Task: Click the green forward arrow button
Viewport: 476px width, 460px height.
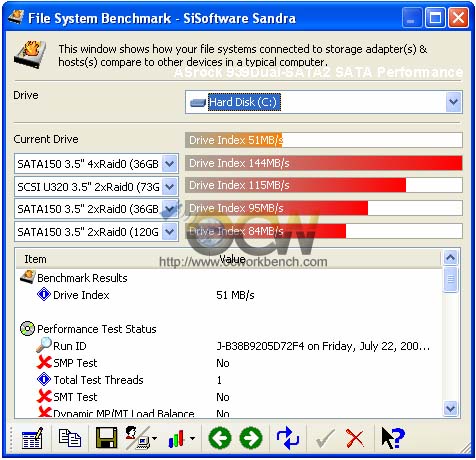Action: coord(251,438)
